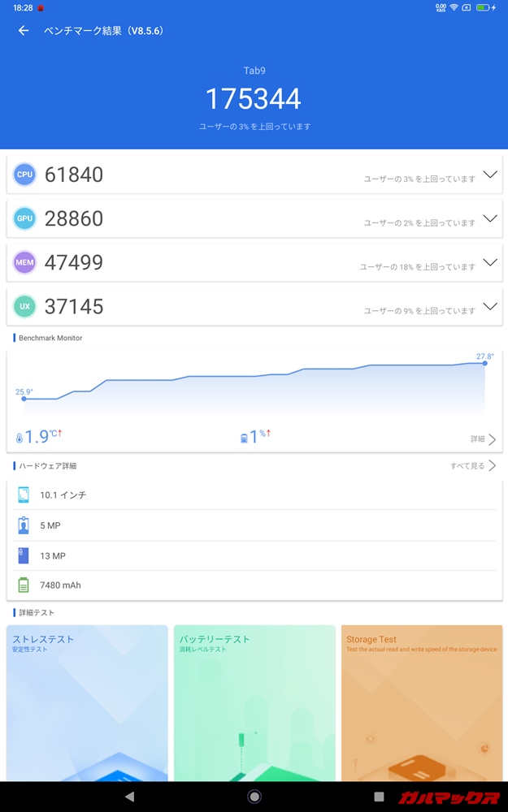Expand the GPU score details chevron
The image size is (508, 812).
(489, 218)
